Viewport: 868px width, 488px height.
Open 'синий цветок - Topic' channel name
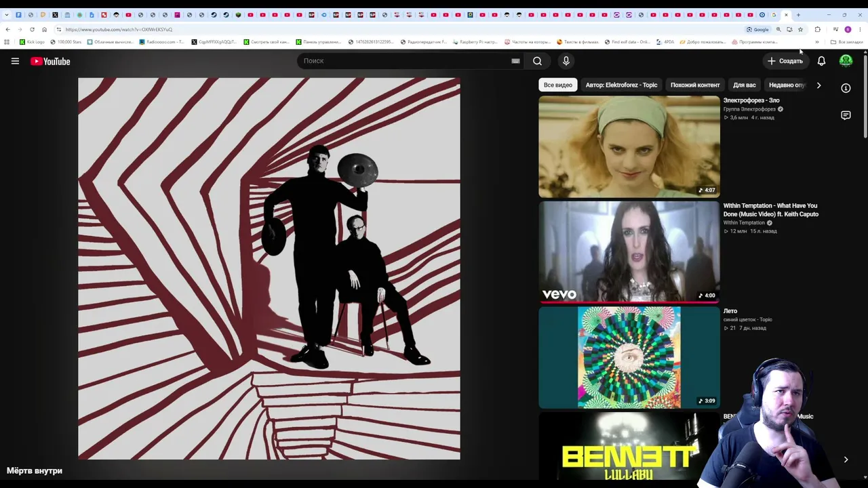(x=747, y=320)
